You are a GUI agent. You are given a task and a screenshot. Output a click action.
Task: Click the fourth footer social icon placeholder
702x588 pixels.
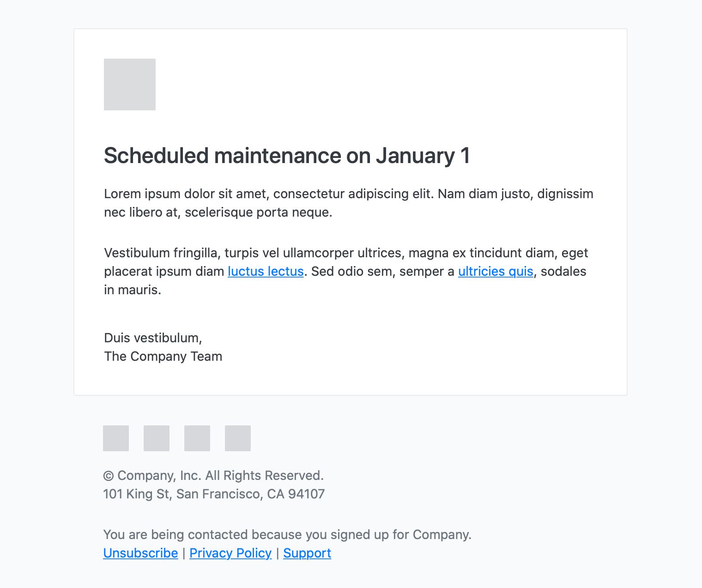(238, 438)
